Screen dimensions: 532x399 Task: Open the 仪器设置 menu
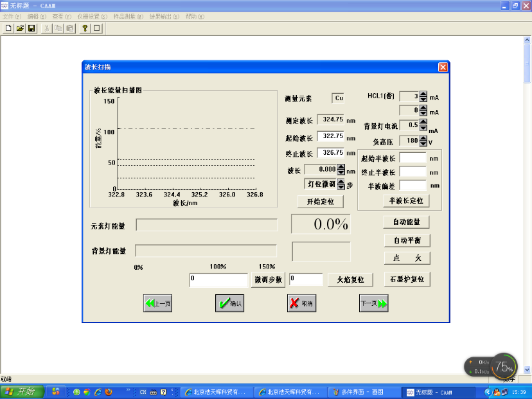(93, 16)
